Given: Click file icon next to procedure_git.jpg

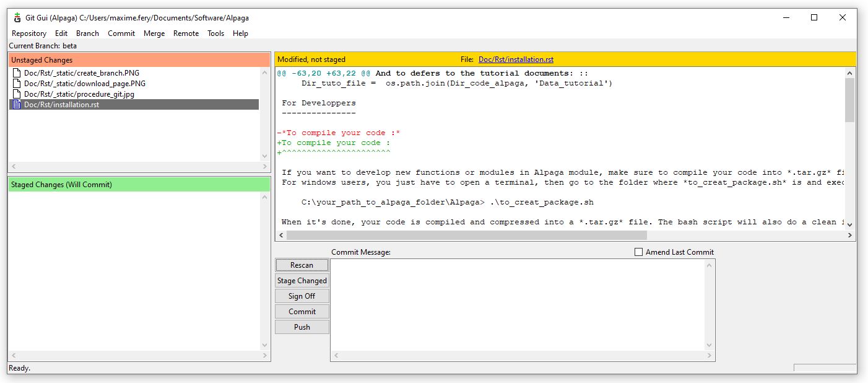Looking at the screenshot, I should pyautogui.click(x=17, y=94).
